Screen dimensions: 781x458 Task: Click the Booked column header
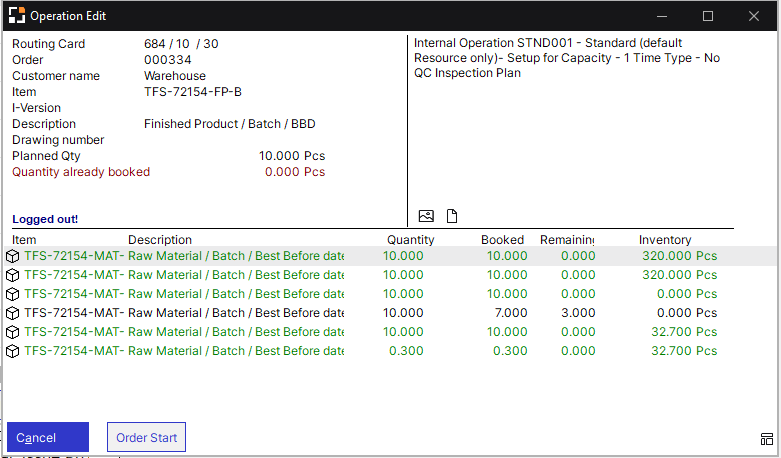pyautogui.click(x=502, y=240)
